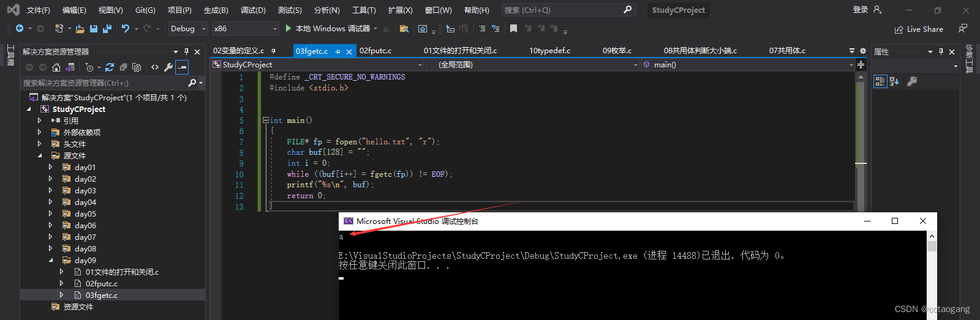980x320 pixels.
Task: Click the Alphabetical sort icon in Properties
Action: [894, 81]
